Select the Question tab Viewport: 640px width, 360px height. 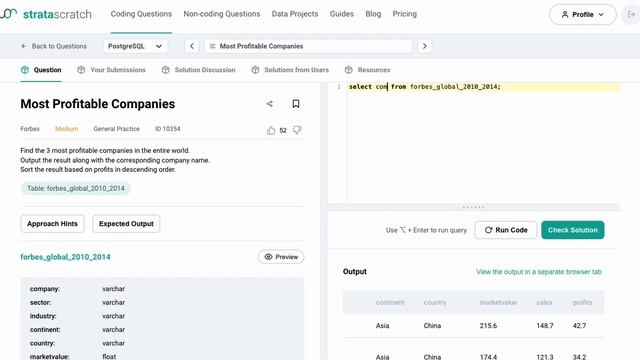coord(41,70)
